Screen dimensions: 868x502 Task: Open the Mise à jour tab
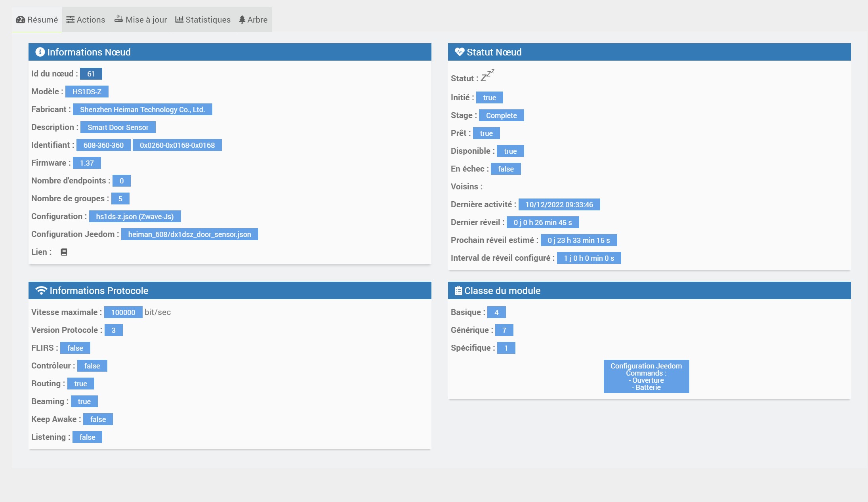[x=141, y=19]
